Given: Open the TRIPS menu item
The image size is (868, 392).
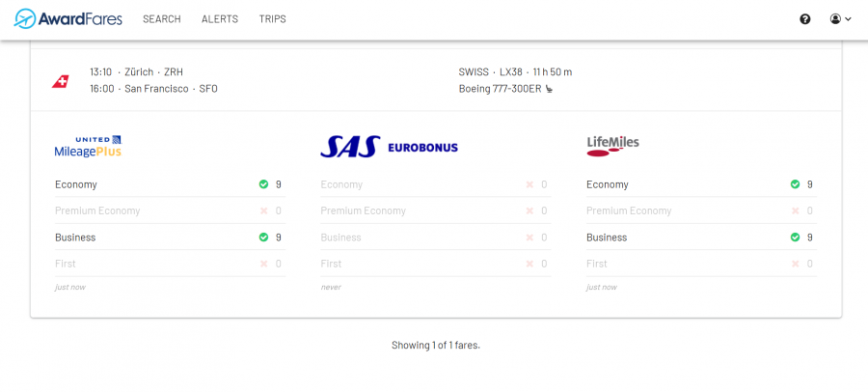Looking at the screenshot, I should [273, 19].
